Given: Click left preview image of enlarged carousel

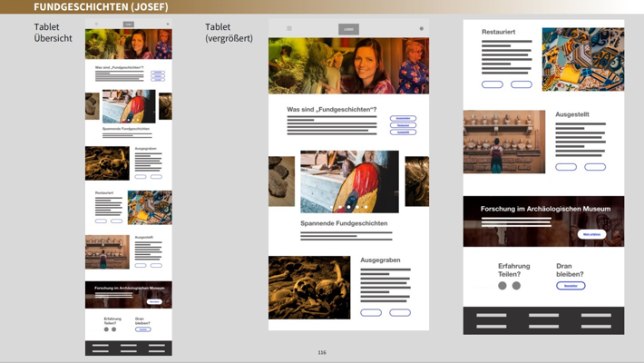Looking at the screenshot, I should coord(281,181).
